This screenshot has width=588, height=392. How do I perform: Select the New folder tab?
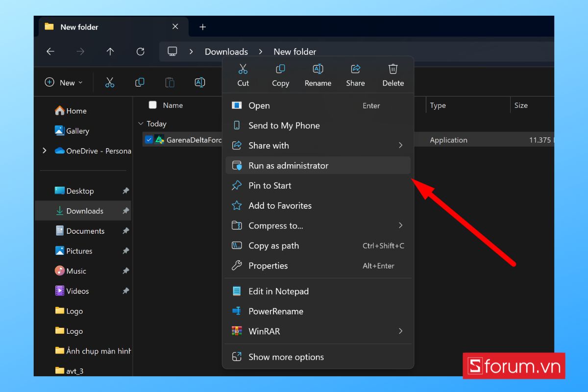pos(113,27)
